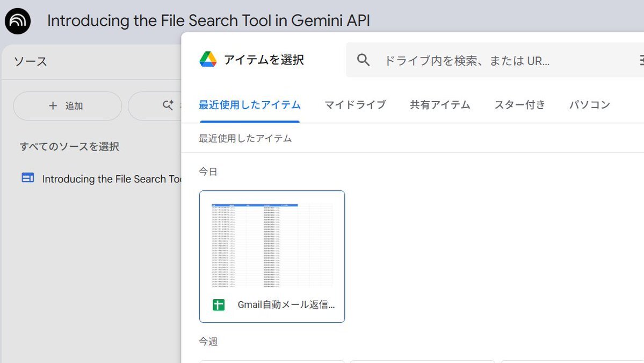Screen dimensions: 644x363
Task: Click the magnifier icon in Drive search
Action: tap(364, 60)
